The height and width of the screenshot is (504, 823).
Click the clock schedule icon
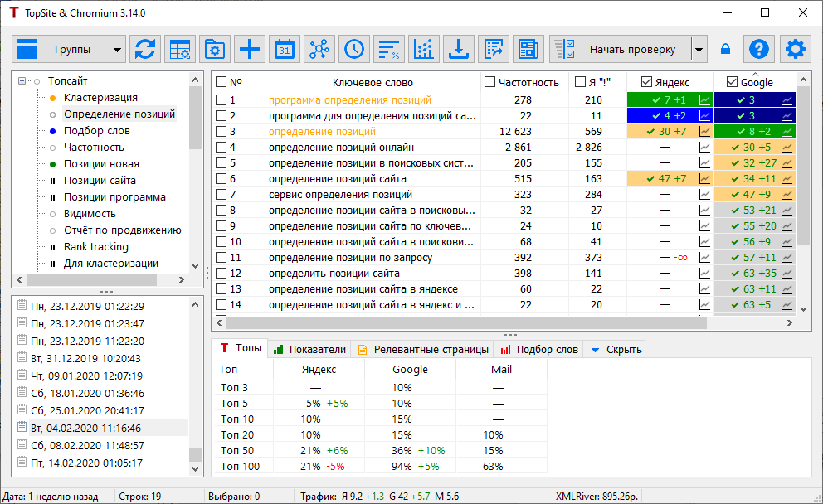tap(354, 50)
